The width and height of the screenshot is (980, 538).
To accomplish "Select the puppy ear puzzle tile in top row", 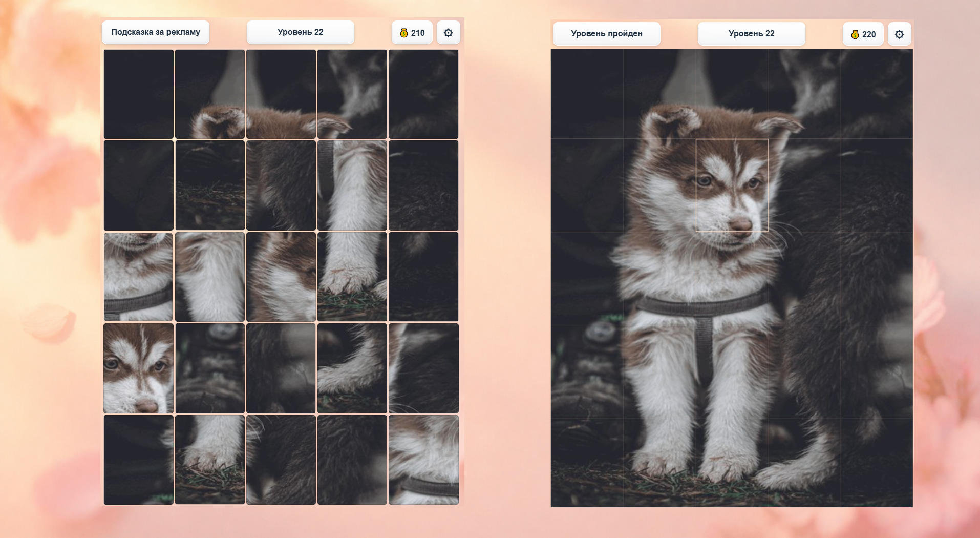I will point(209,94).
